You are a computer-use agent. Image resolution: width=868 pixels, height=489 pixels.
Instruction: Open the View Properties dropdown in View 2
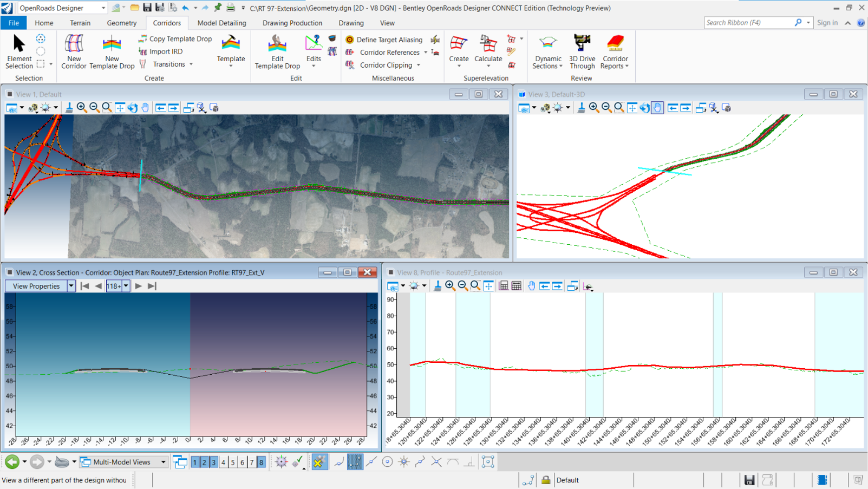point(70,286)
